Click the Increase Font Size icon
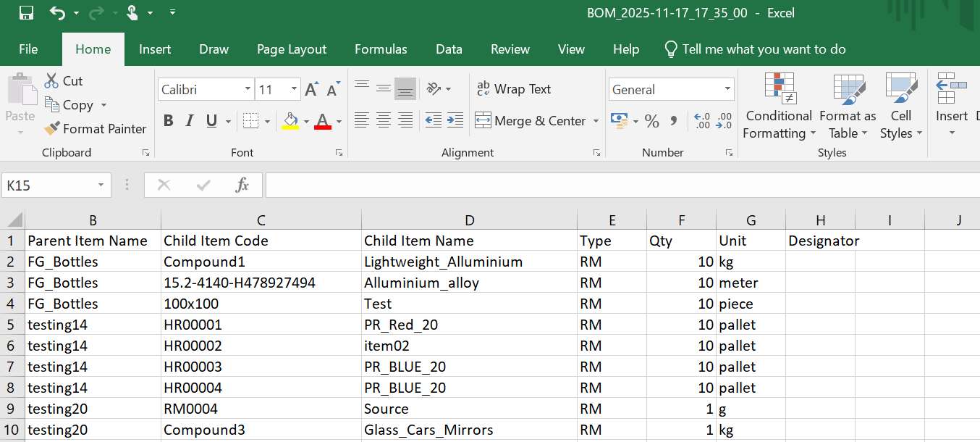 point(311,90)
